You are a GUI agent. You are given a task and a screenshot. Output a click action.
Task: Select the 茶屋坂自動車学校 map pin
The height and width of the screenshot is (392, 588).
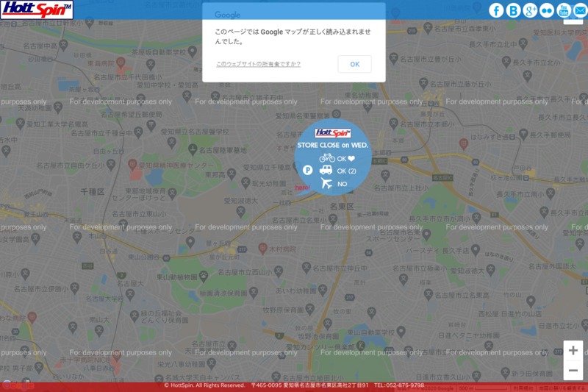(x=193, y=51)
